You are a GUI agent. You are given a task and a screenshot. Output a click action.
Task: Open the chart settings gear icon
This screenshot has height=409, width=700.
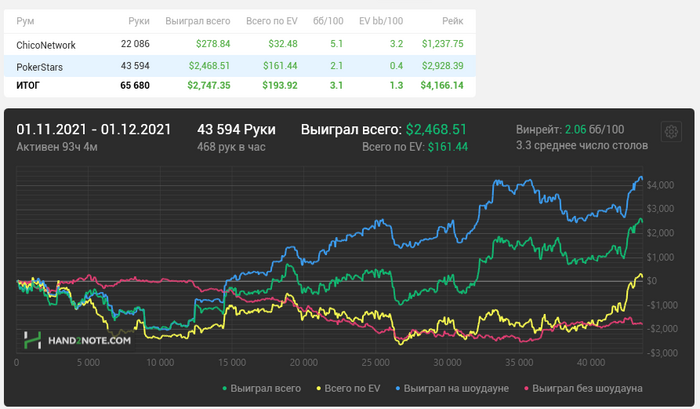coord(671,132)
